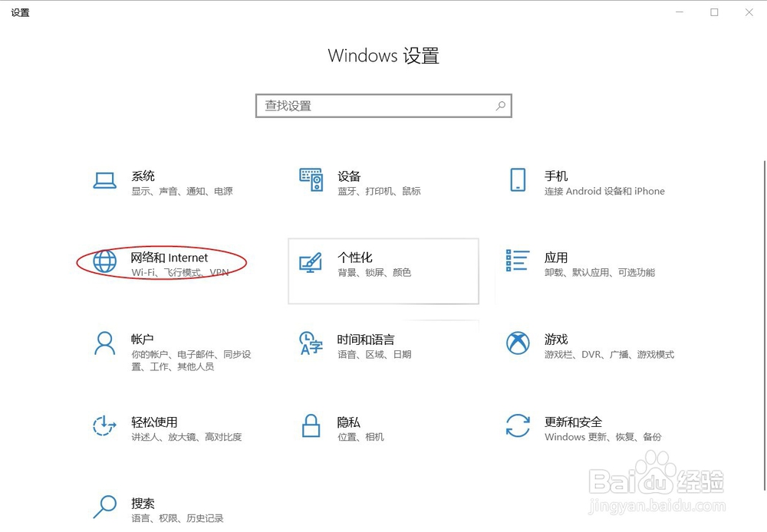Click the description Wi-Fi、飞行模式、VPN

[x=180, y=272]
